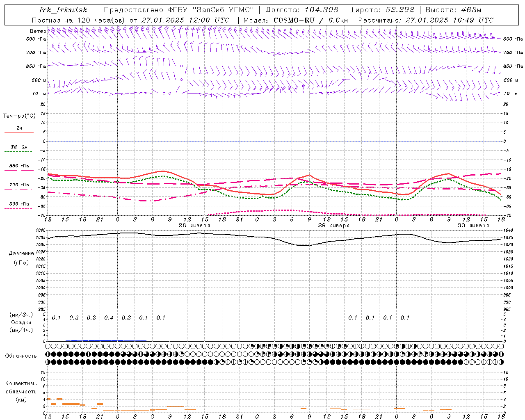Click 'Облачность' label beside cloud circle rows
The width and height of the screenshot is (525, 420).
(21, 356)
